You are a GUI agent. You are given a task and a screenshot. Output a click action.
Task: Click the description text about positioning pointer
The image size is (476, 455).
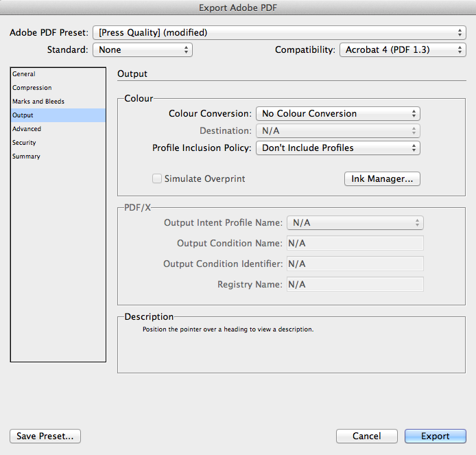[x=228, y=329]
